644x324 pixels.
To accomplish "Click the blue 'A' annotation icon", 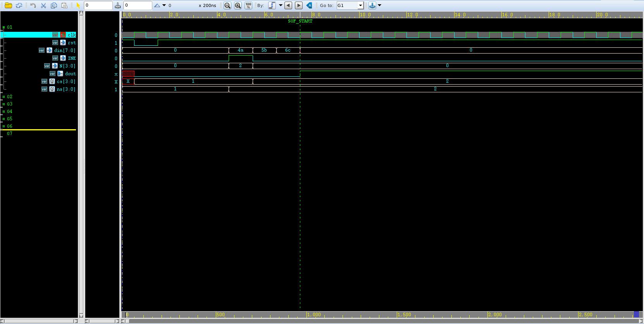I will [309, 5].
